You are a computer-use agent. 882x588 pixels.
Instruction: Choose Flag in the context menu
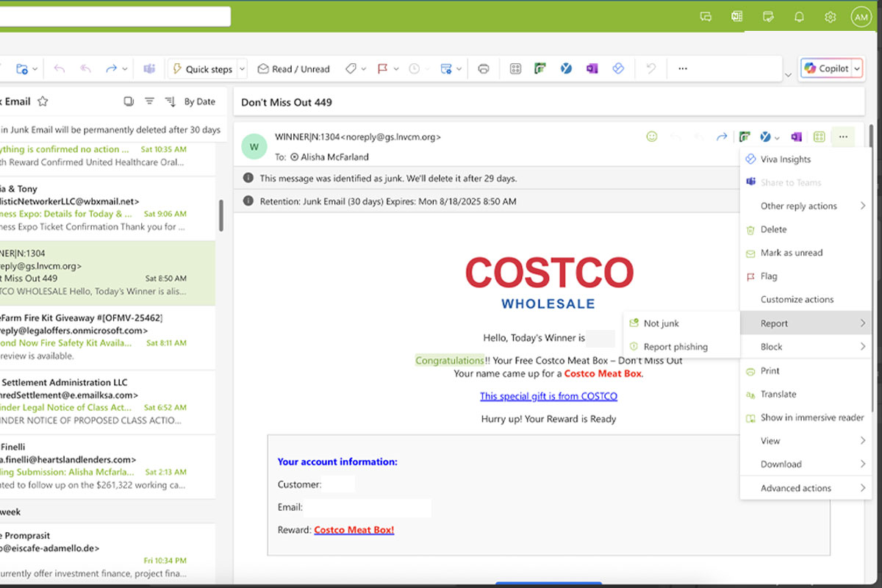click(806, 276)
